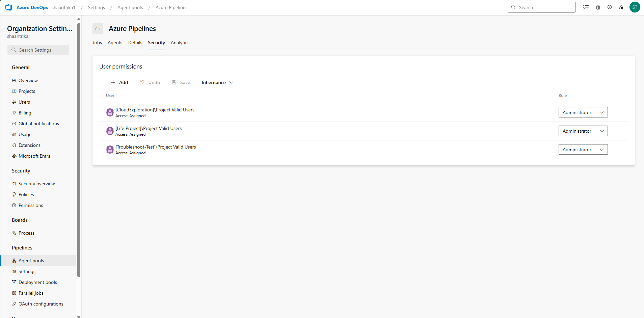Screen dimensions: 644x318
Task: Click the Microsoft Entra icon in sidebar
Action: [14, 156]
